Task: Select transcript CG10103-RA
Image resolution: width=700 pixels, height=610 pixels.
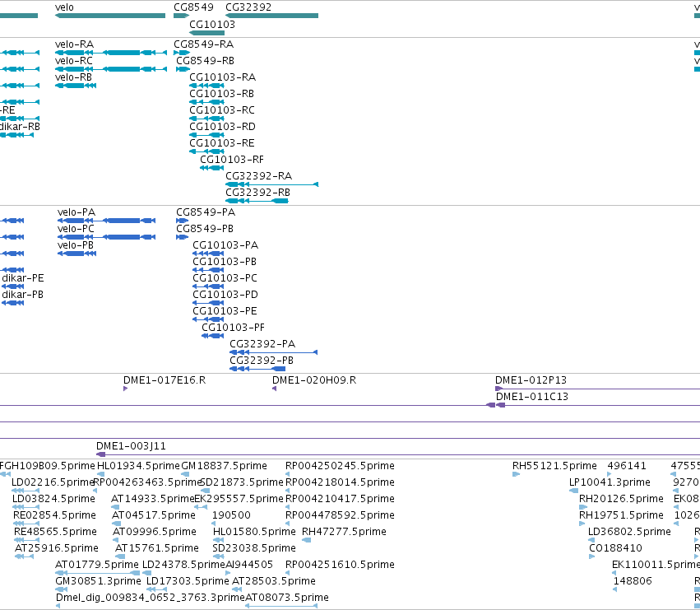Action: [206, 86]
